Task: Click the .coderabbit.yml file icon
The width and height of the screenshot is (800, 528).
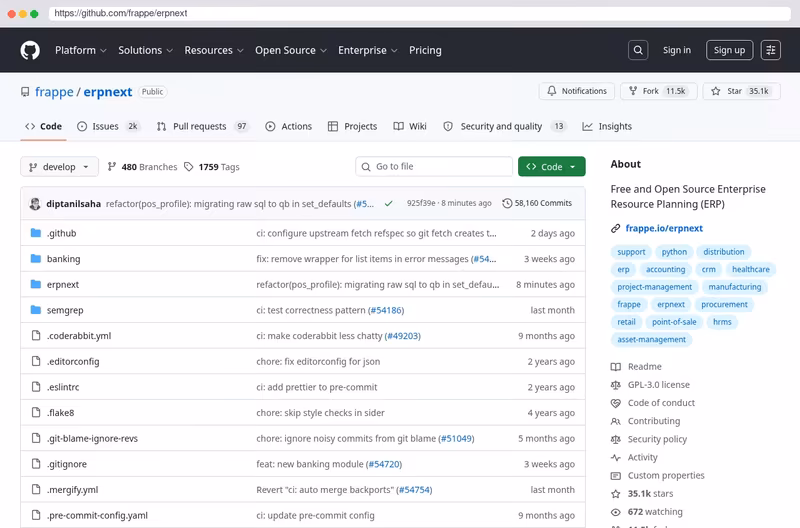Action: [36, 335]
